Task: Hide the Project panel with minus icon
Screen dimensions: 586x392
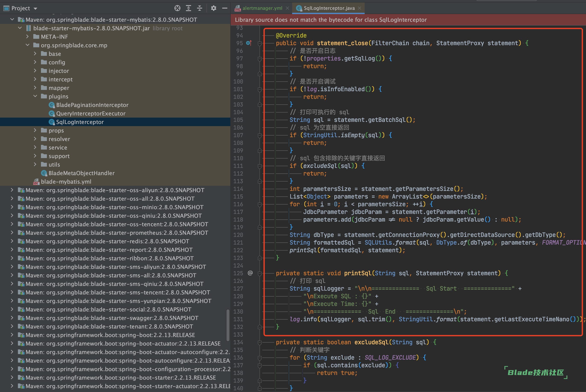Action: [225, 8]
